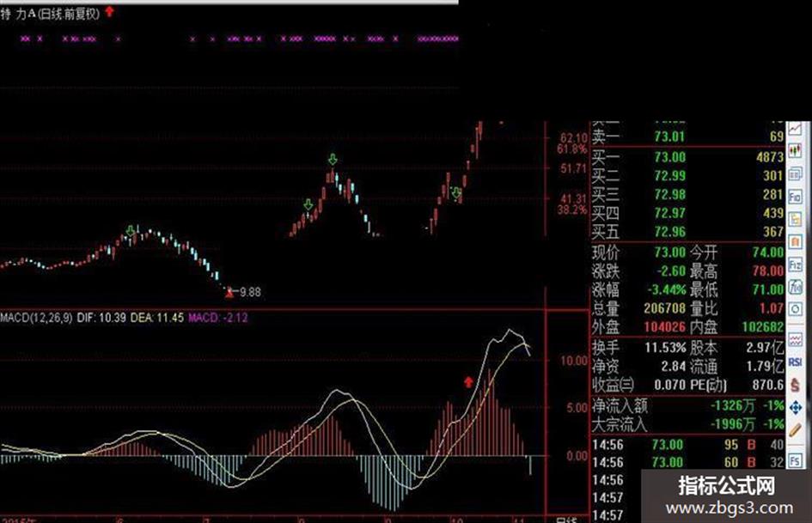Click the 61.8% Fibonacci level label
The height and width of the screenshot is (523, 812).
coord(571,149)
